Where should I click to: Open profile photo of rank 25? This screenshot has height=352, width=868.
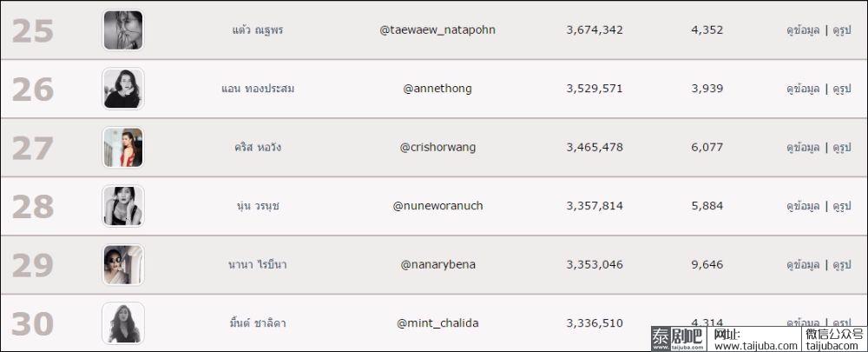click(123, 30)
